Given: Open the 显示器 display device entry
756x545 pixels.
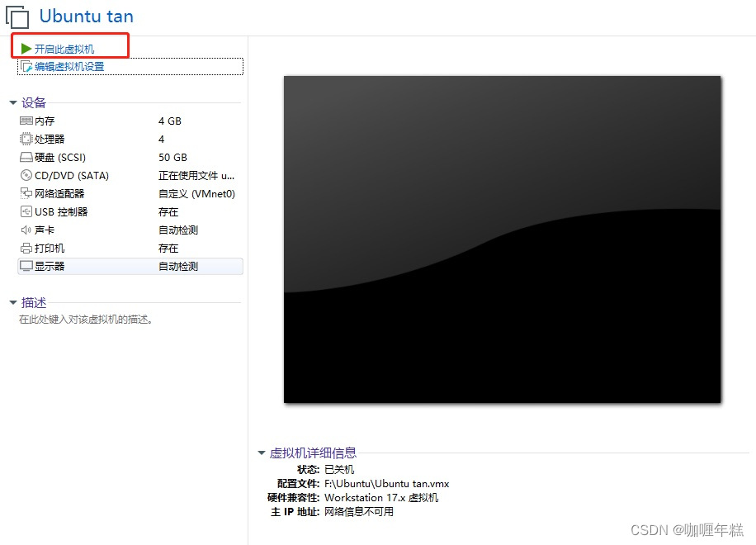Looking at the screenshot, I should click(45, 265).
